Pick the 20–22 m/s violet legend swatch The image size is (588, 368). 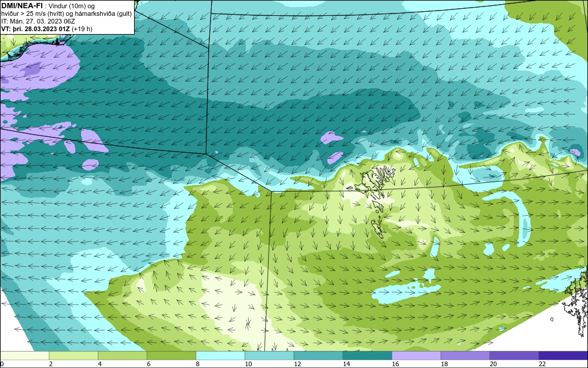coord(514,356)
